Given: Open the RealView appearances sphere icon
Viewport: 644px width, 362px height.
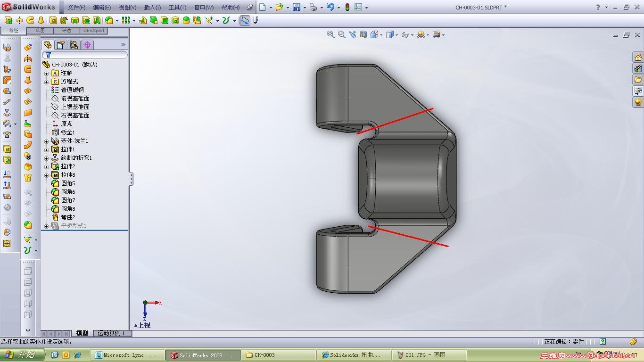Looking at the screenshot, I should (x=638, y=102).
